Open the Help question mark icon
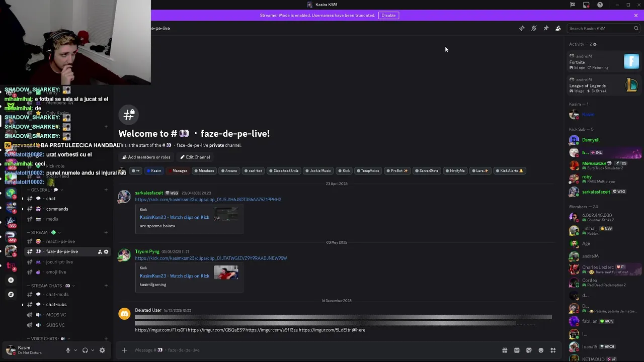This screenshot has width=644, height=362. (x=600, y=5)
